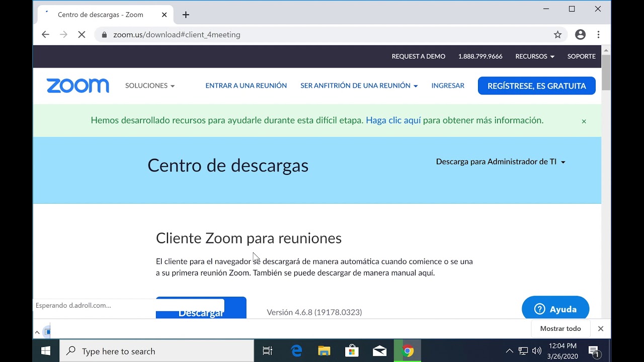
Task: Stop loading the page
Action: click(82, 35)
